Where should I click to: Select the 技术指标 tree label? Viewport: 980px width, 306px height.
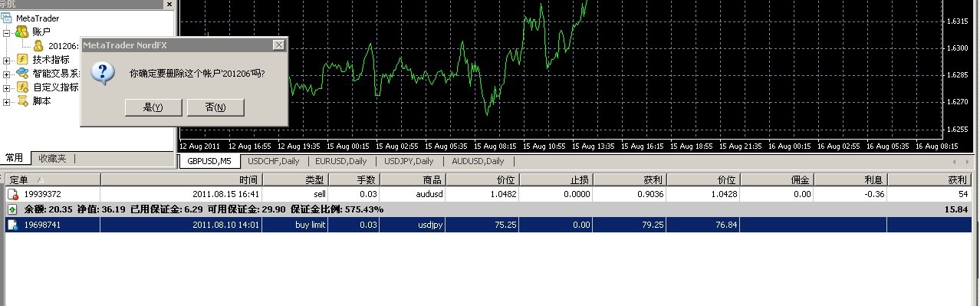[x=51, y=60]
